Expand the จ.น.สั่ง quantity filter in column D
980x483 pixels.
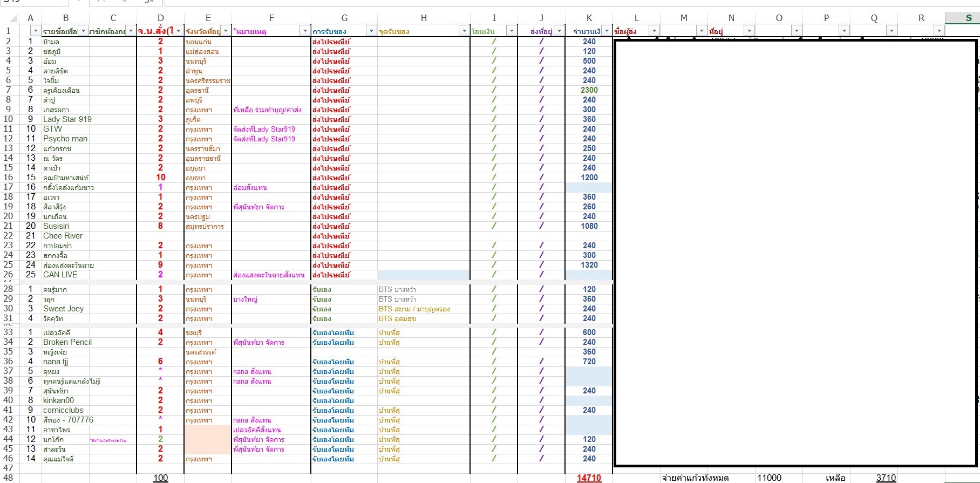[x=179, y=31]
